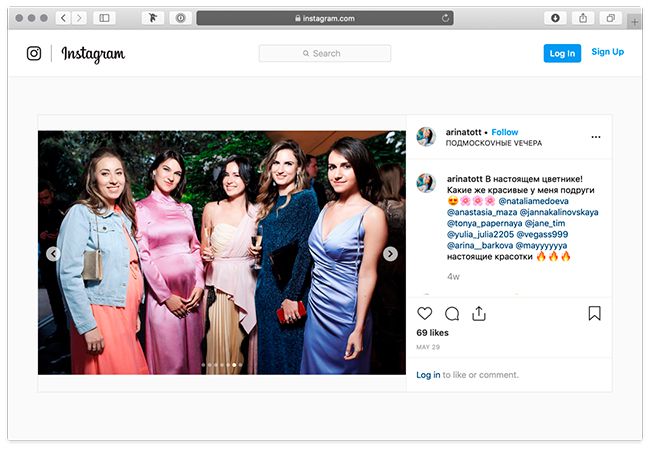650x450 pixels.
Task: Click the Instagram camera logo icon
Action: (34, 54)
